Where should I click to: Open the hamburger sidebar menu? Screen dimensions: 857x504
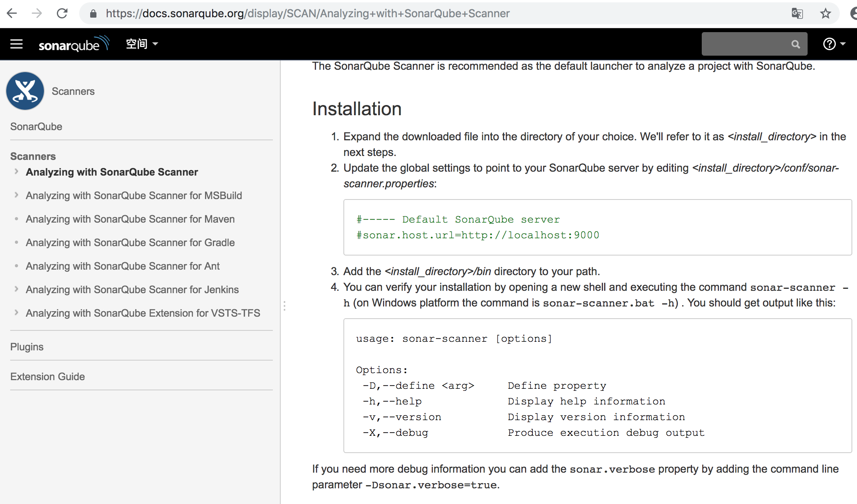pos(16,44)
